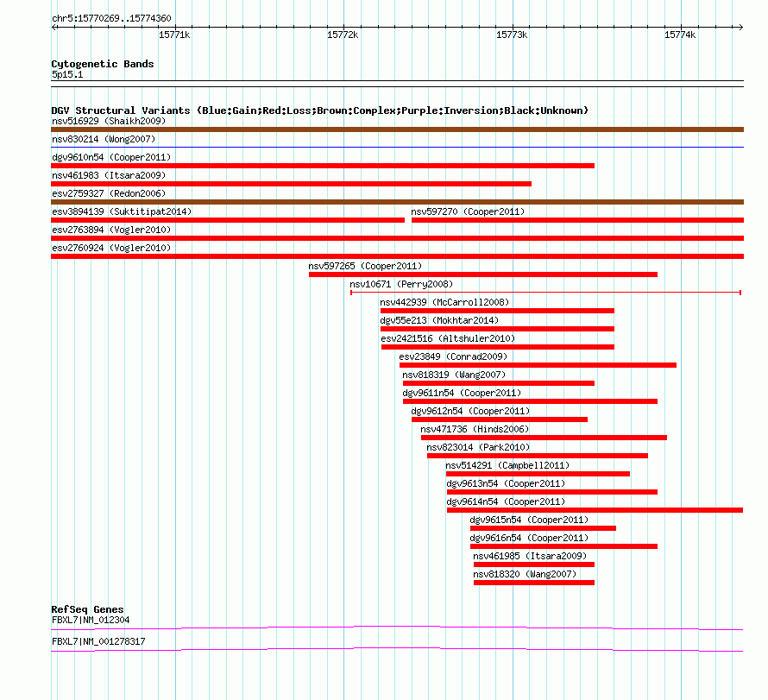Click the red dgv9616n54 loss bar
This screenshot has width=768, height=700.
pyautogui.click(x=563, y=546)
